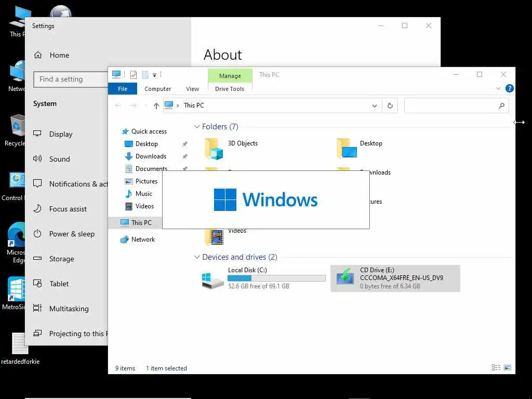The height and width of the screenshot is (399, 532).
Task: Select Documents in the navigation pane
Action: [x=151, y=169]
